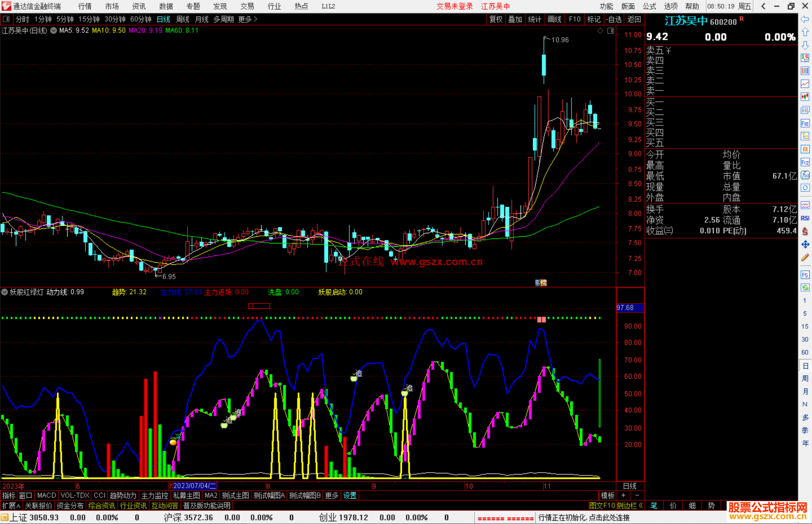Screen dimensions: 812x524
Task: Click the F10 info icon in sidebar
Action: [x=805, y=123]
